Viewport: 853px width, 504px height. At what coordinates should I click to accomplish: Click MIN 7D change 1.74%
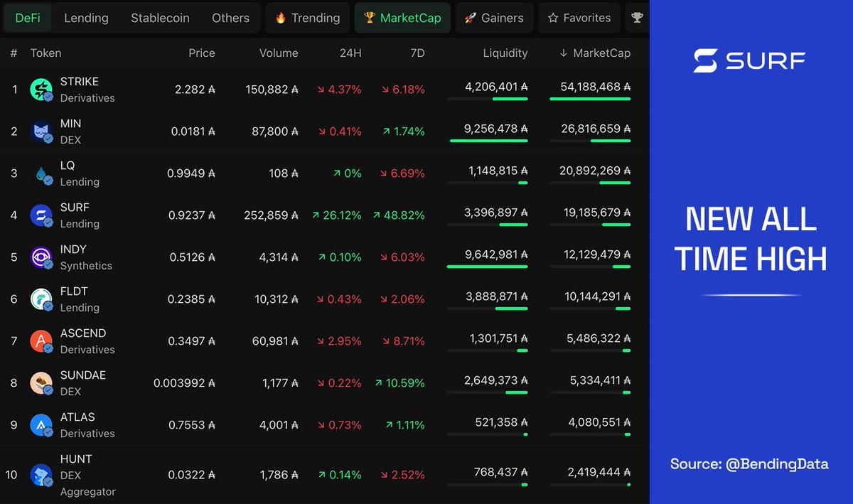pos(404,132)
